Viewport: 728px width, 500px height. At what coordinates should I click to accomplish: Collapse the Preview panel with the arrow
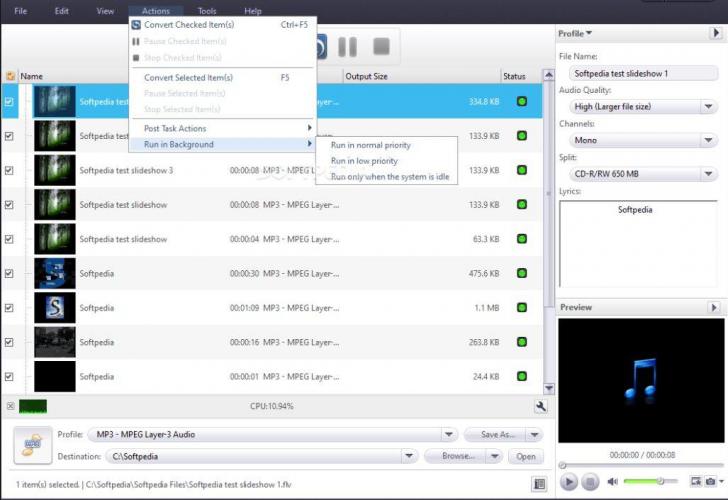[x=714, y=307]
